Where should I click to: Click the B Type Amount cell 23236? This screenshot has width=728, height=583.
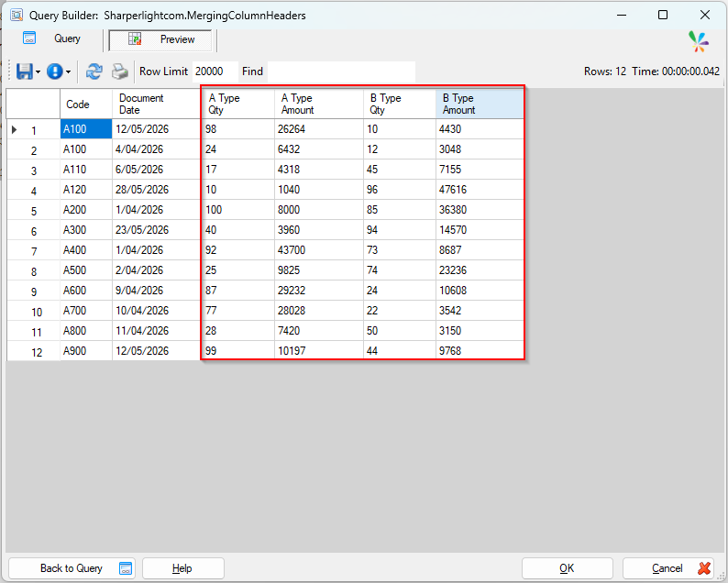pyautogui.click(x=480, y=270)
